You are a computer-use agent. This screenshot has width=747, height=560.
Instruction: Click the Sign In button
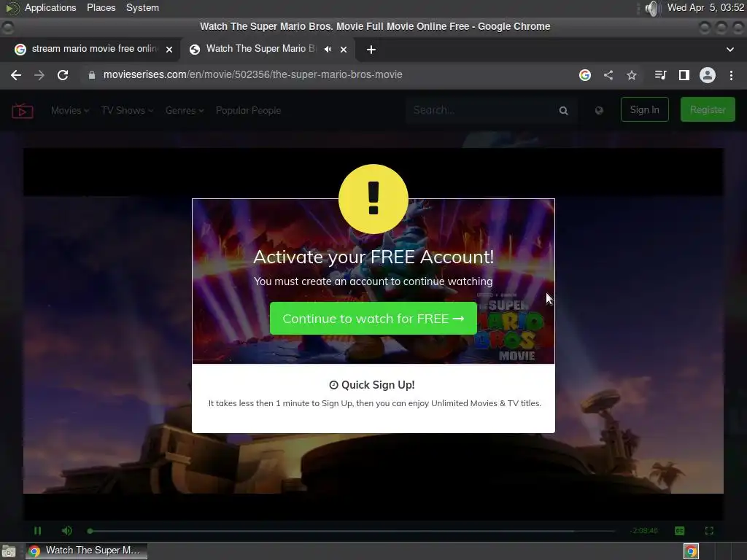(645, 109)
